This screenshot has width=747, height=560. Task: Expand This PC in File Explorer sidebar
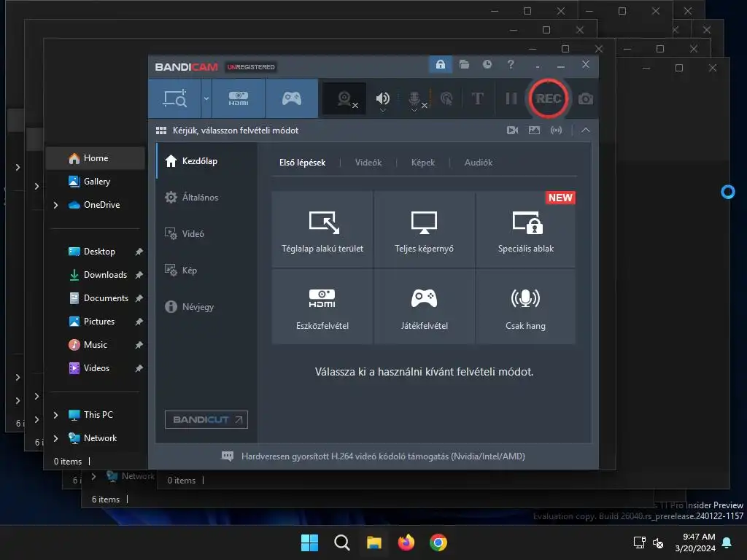(x=55, y=415)
